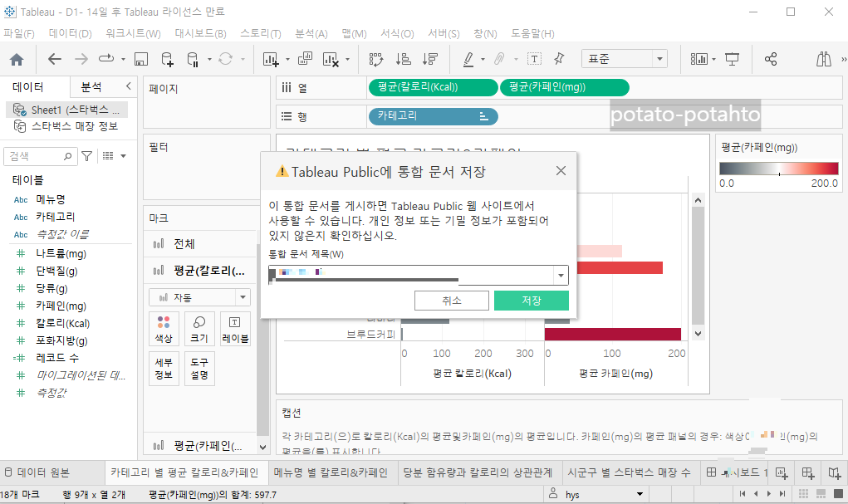Open the mark type dropdown set to 자동

tap(199, 297)
